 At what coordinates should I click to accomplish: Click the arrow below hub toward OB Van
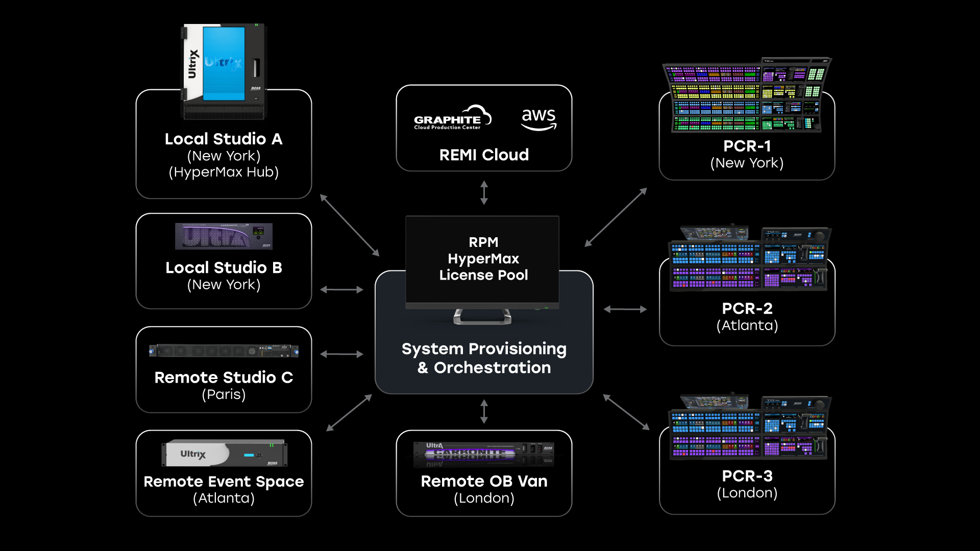coord(484,412)
